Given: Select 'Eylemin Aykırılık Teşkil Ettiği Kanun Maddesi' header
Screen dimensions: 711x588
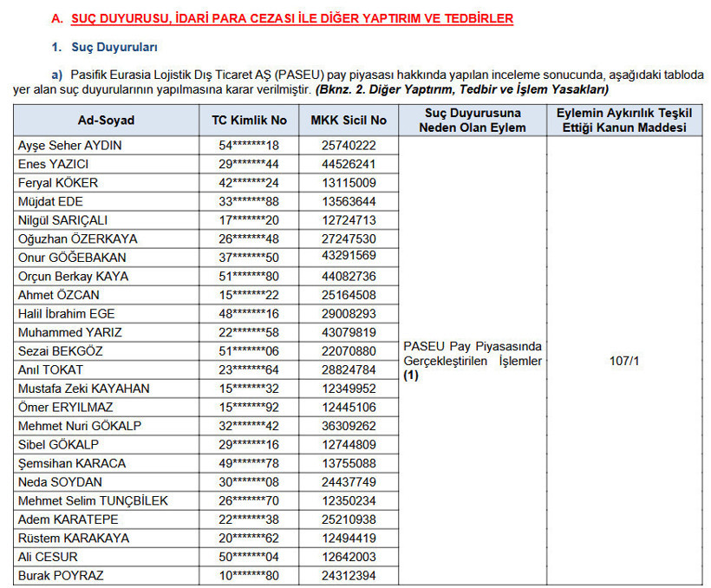Looking at the screenshot, I should pos(624,121).
